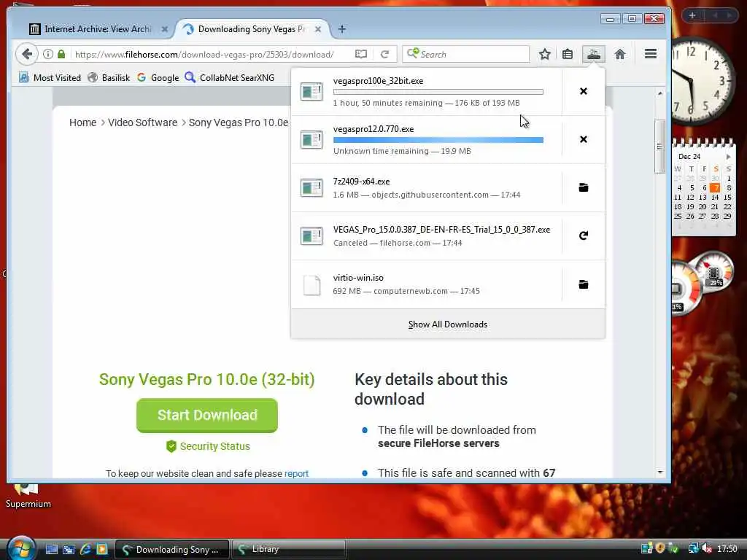Close the downloads panel via the downloads toolbar button
The image size is (747, 560).
(x=594, y=54)
